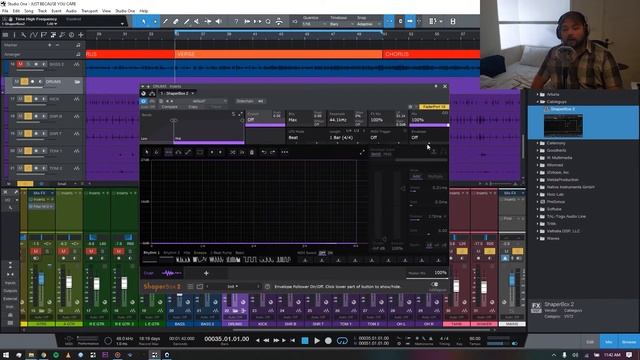Image resolution: width=640 pixels, height=360 pixels.
Task: Toggle the Loop button in transport
Action: pos(342,340)
